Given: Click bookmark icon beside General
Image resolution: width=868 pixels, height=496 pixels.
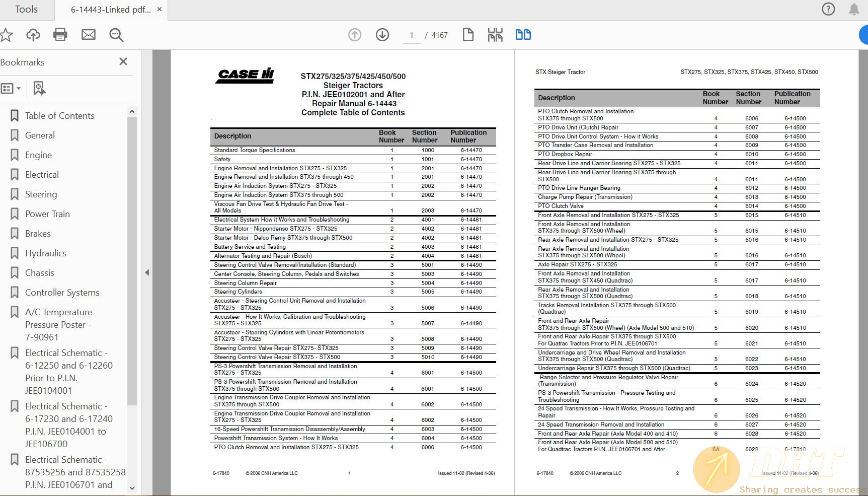Looking at the screenshot, I should [x=15, y=135].
